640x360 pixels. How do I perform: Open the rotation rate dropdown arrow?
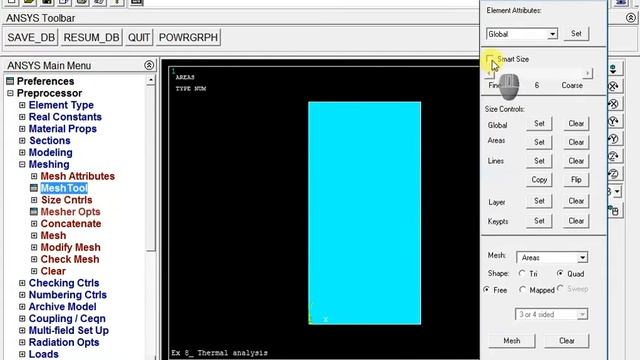(x=617, y=191)
